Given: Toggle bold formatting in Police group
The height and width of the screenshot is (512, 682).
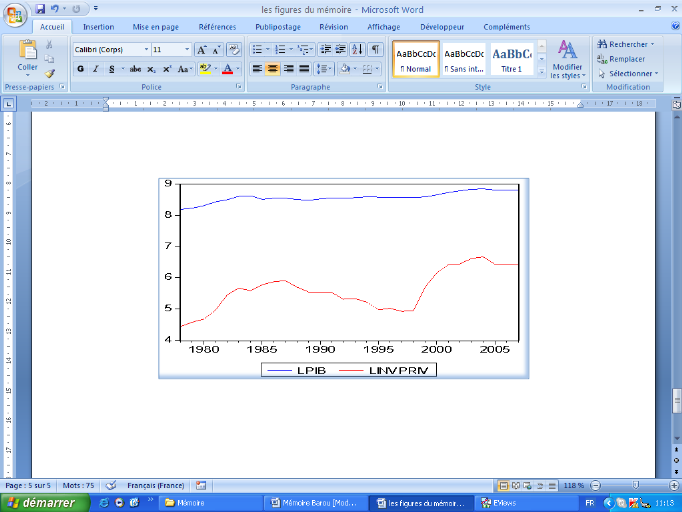Looking at the screenshot, I should click(80, 69).
